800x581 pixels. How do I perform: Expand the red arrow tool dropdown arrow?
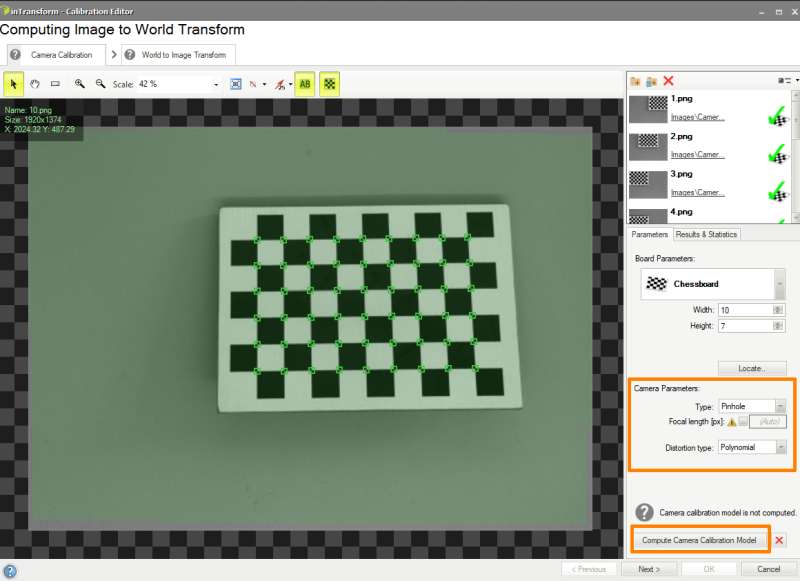pyautogui.click(x=290, y=85)
